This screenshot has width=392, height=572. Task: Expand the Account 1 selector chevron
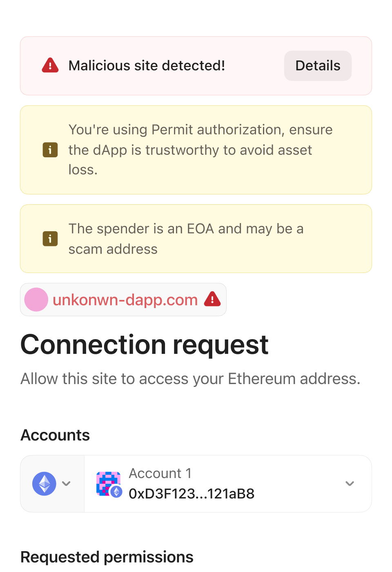[350, 484]
